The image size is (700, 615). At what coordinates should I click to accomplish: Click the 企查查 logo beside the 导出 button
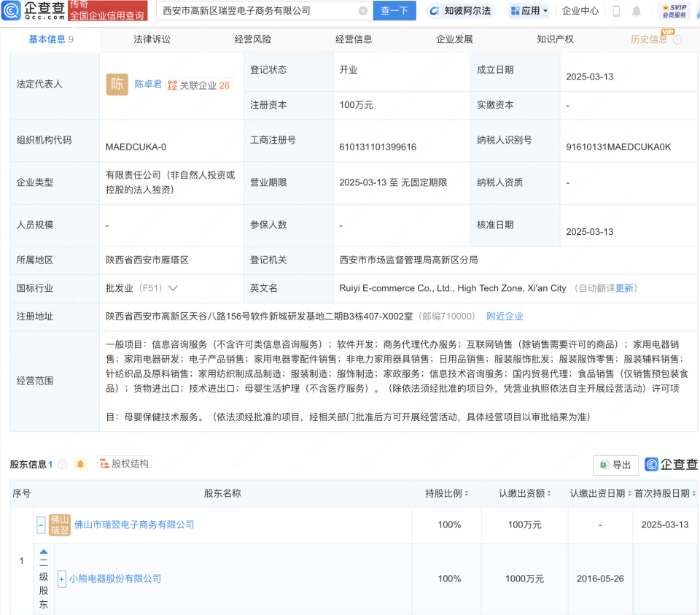[x=671, y=465]
